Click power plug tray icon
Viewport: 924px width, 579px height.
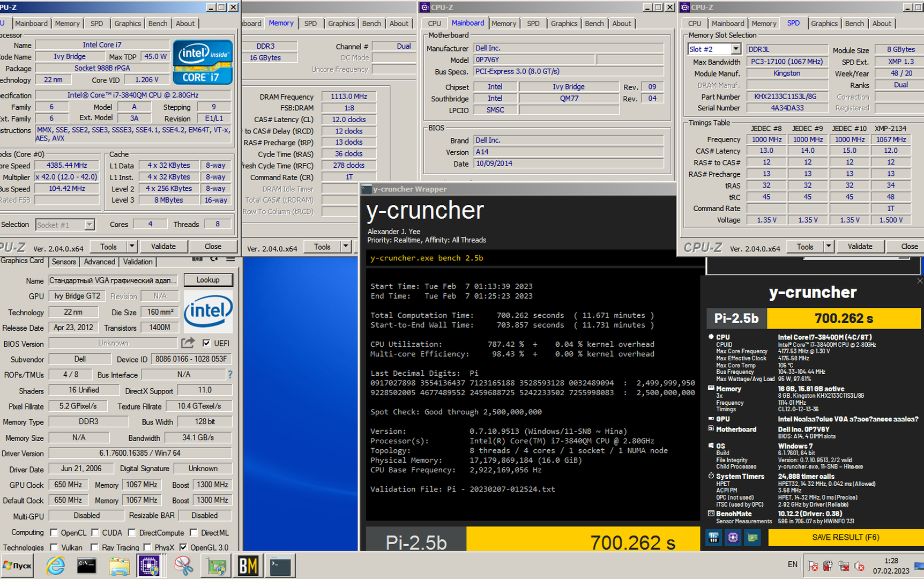click(828, 566)
